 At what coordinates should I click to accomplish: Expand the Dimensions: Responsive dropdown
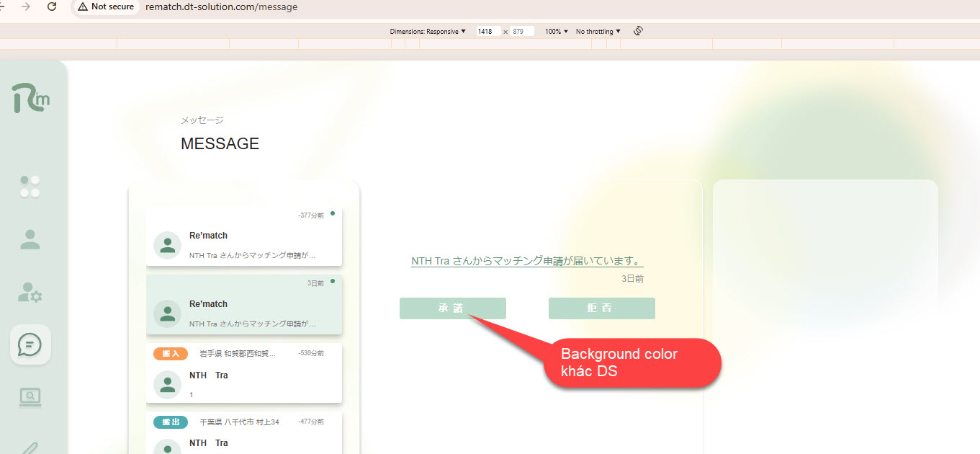[x=428, y=32]
